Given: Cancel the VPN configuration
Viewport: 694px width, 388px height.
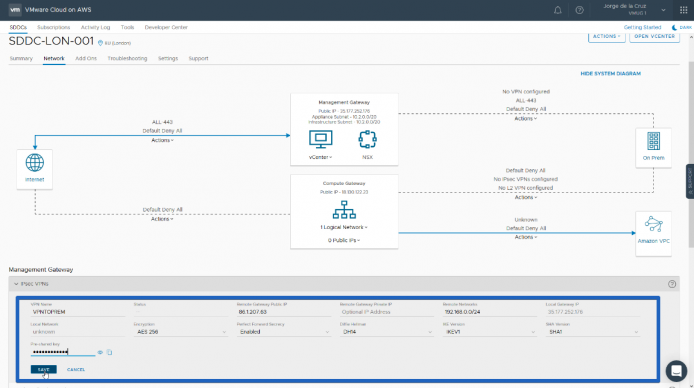Looking at the screenshot, I should point(76,369).
